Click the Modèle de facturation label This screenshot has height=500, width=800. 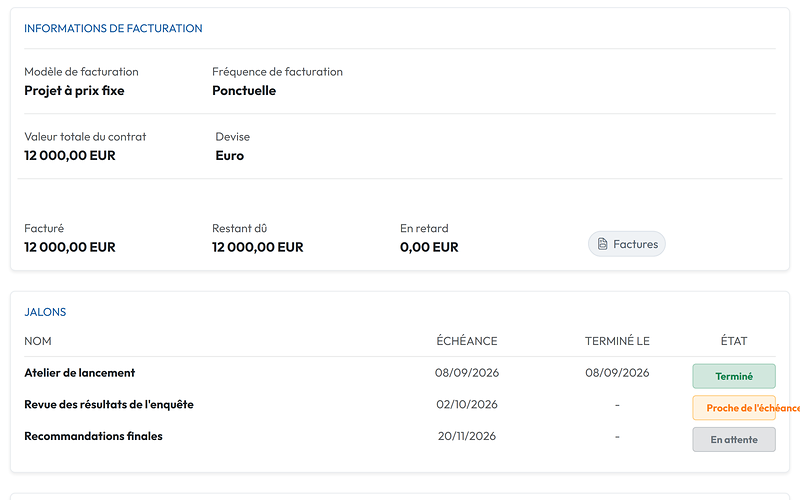pyautogui.click(x=81, y=71)
